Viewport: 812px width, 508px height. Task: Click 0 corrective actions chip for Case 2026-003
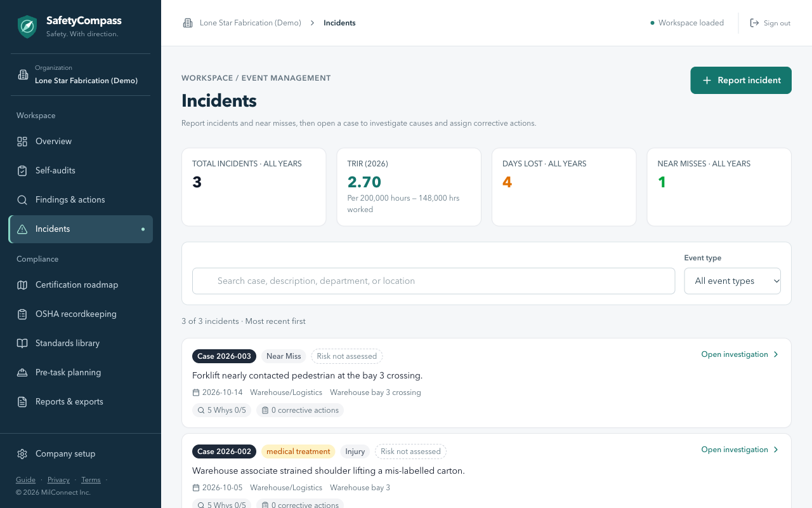[x=300, y=410]
